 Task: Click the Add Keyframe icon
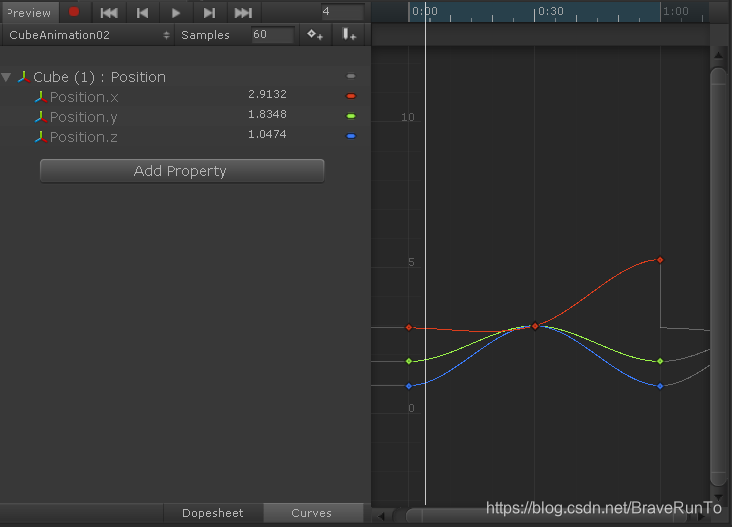[x=315, y=35]
